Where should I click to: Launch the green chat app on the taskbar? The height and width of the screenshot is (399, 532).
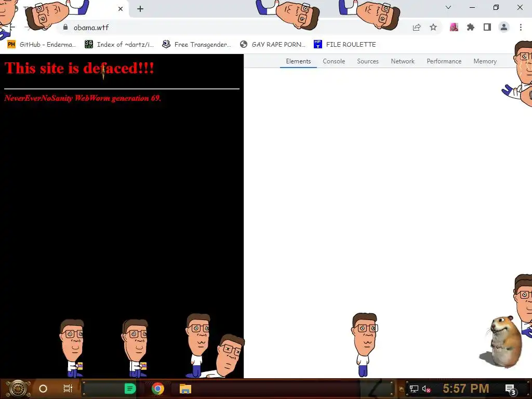130,389
